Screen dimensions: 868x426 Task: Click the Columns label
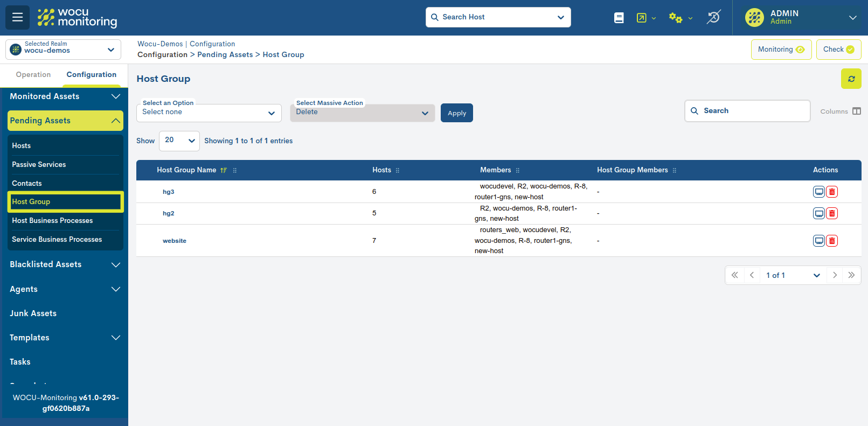point(834,111)
